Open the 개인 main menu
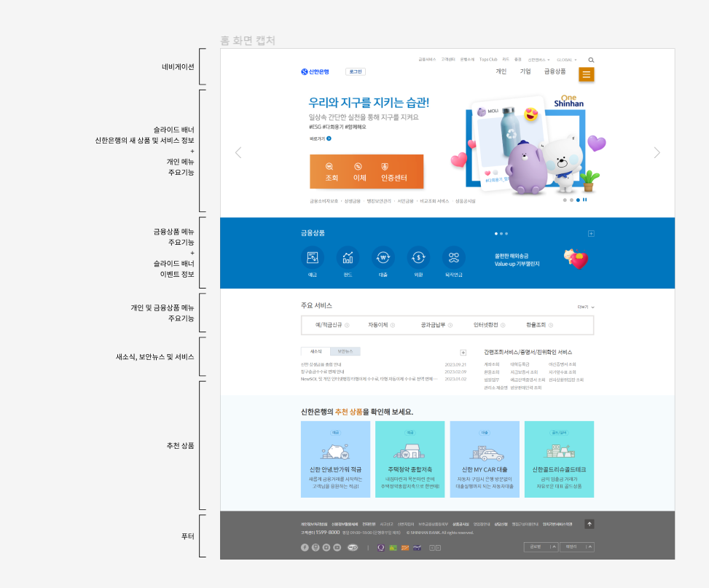 click(x=501, y=71)
